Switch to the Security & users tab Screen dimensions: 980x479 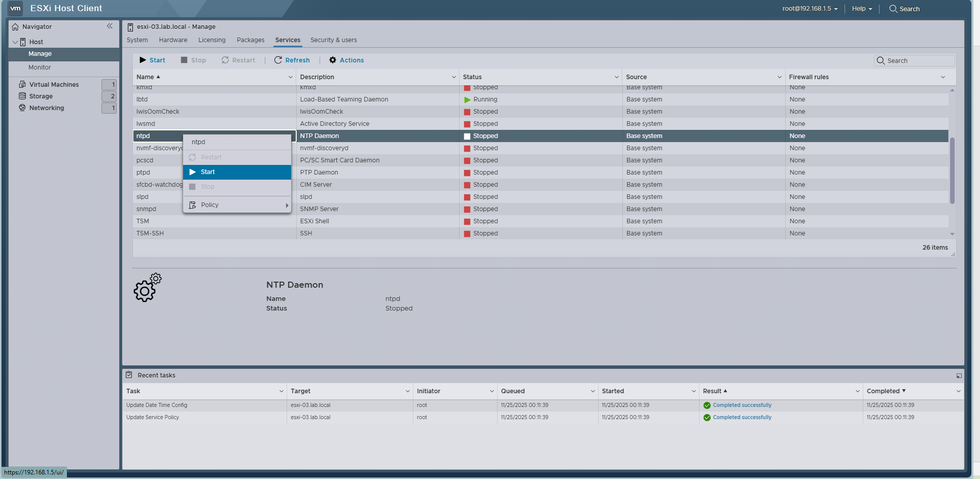point(333,40)
